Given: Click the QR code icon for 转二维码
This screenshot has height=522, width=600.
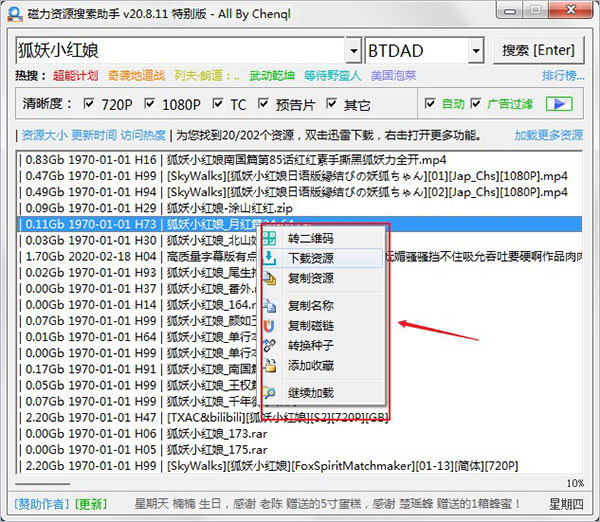Looking at the screenshot, I should [x=269, y=238].
